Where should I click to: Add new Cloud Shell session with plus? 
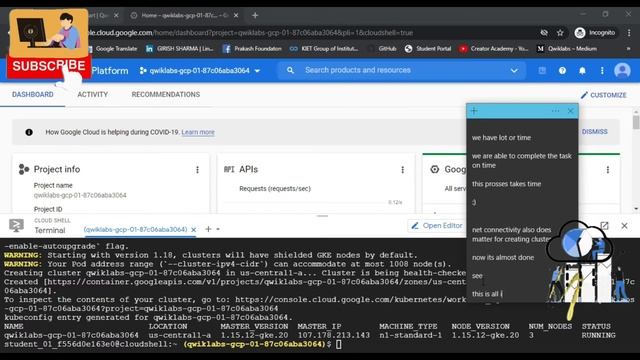[x=208, y=229]
